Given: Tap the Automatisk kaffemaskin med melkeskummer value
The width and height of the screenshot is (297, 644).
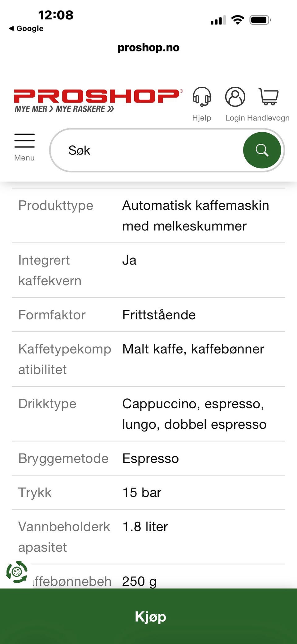Looking at the screenshot, I should tap(196, 216).
